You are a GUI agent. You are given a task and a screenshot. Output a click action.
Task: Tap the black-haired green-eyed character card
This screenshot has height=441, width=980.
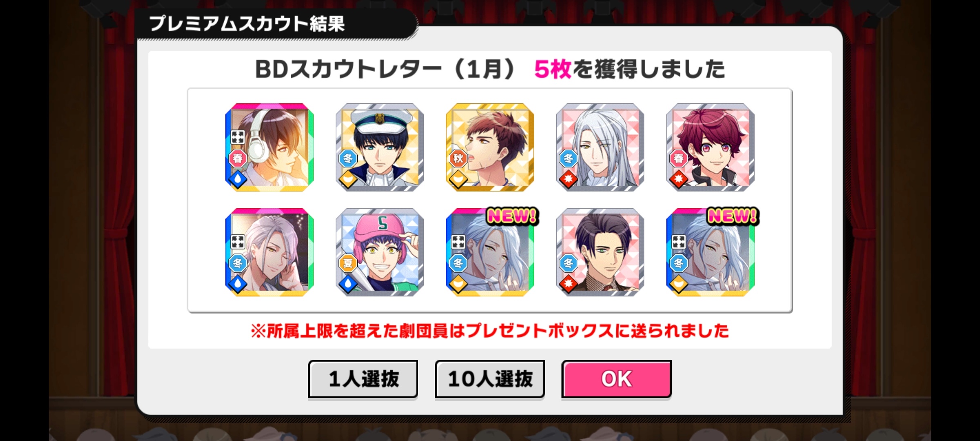click(600, 252)
